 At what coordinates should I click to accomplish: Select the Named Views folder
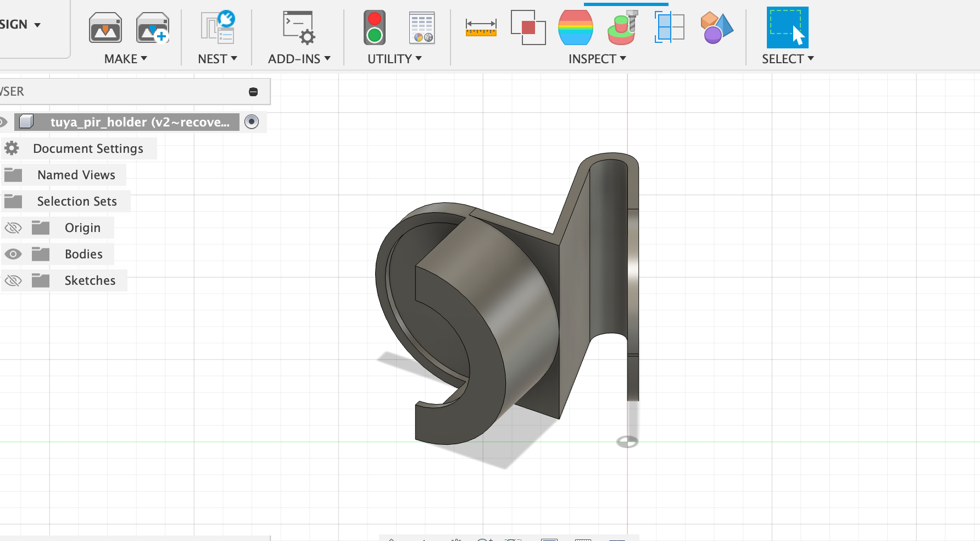76,175
